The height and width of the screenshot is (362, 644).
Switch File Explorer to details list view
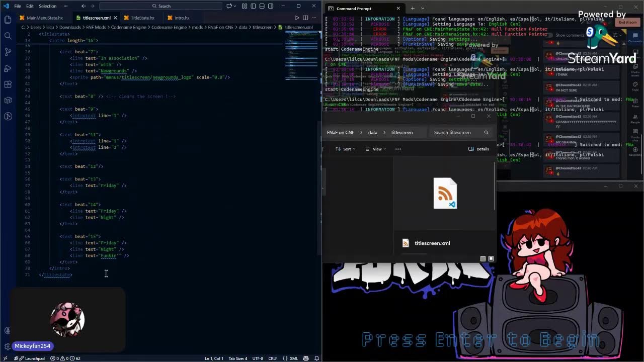click(483, 258)
